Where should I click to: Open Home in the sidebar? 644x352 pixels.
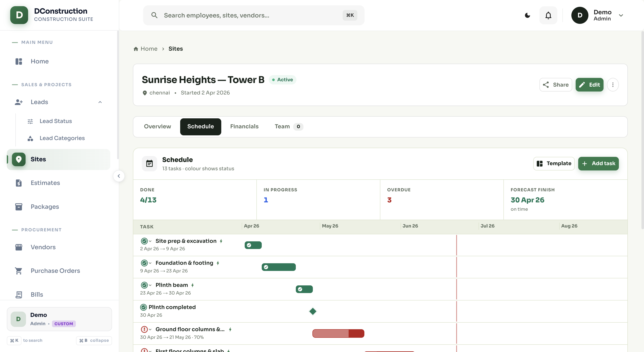59,62
